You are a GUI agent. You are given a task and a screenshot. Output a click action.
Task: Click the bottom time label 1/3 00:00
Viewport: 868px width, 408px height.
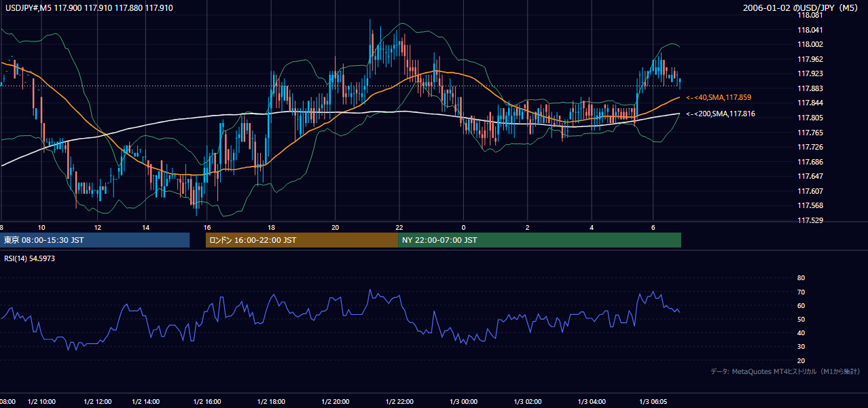click(x=463, y=402)
